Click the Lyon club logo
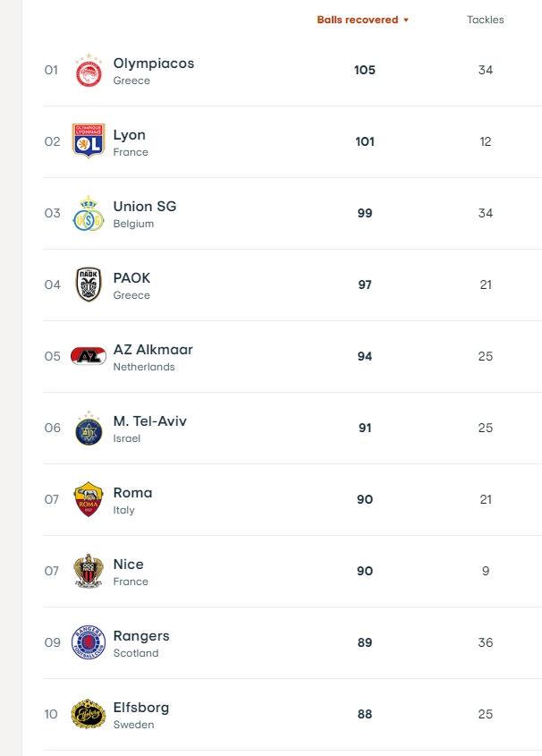This screenshot has width=542, height=756. click(x=89, y=141)
